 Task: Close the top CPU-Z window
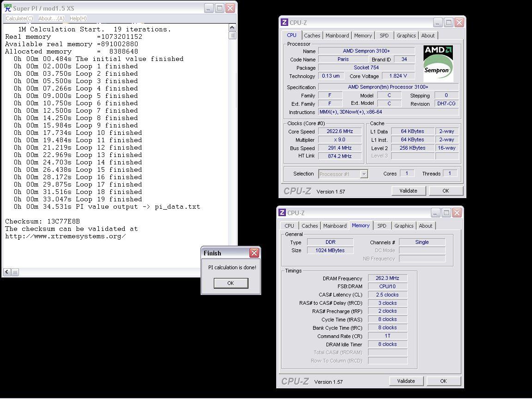coord(459,22)
